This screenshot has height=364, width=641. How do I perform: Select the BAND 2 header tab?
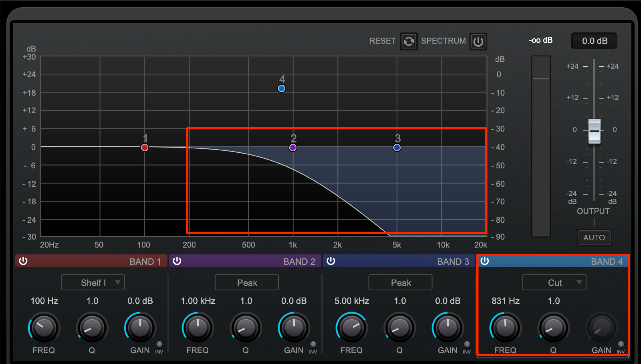(x=245, y=261)
